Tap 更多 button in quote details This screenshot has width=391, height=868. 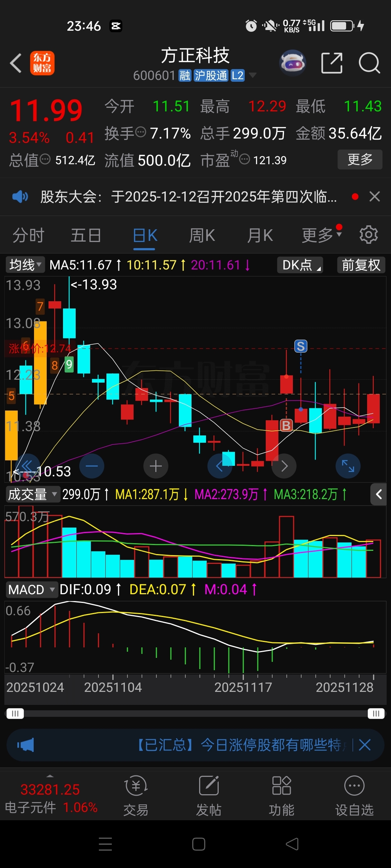[360, 159]
